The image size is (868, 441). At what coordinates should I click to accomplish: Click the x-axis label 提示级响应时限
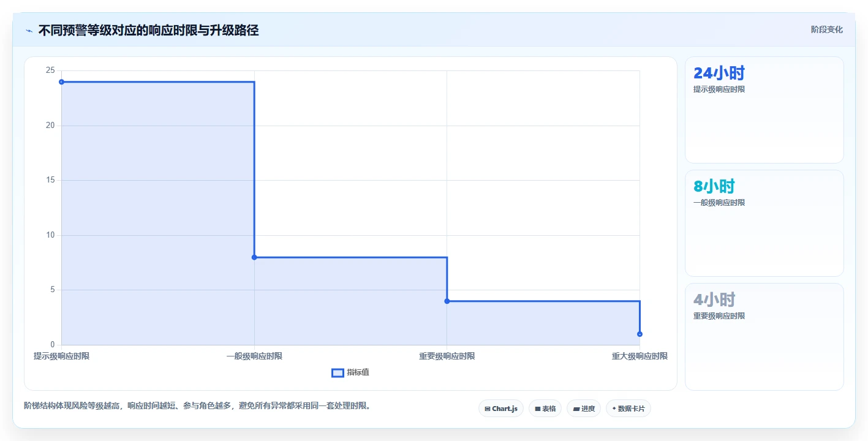[61, 356]
